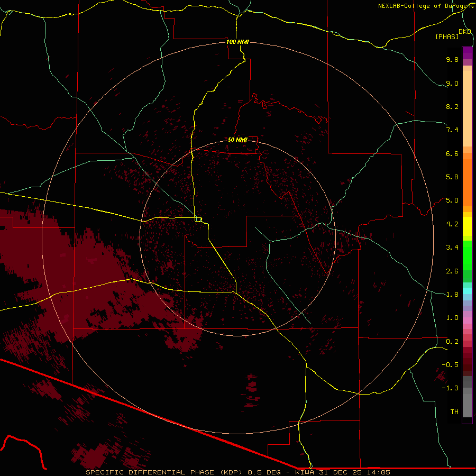Image resolution: width=476 pixels, height=476 pixels.
Task: Click the cyan band of color bar
Action: tap(467, 291)
